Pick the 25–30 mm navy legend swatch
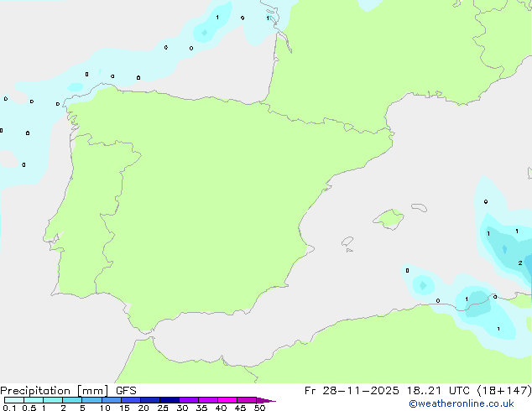 click(x=169, y=400)
